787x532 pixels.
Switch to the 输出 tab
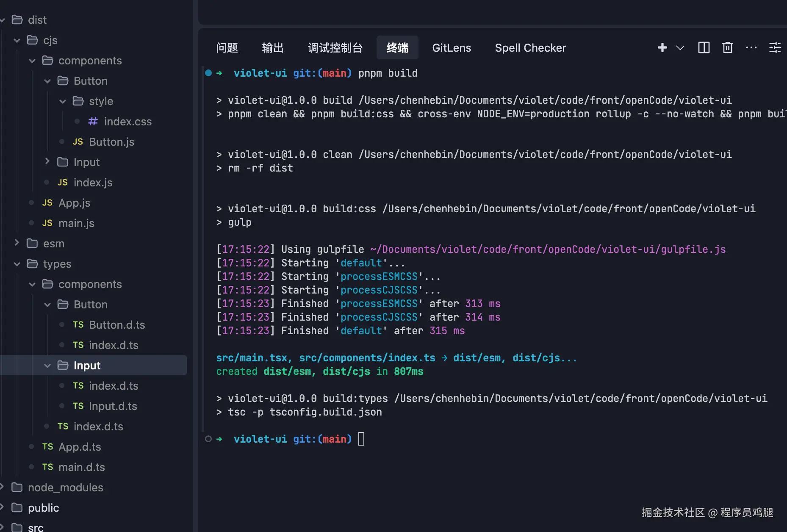point(273,48)
